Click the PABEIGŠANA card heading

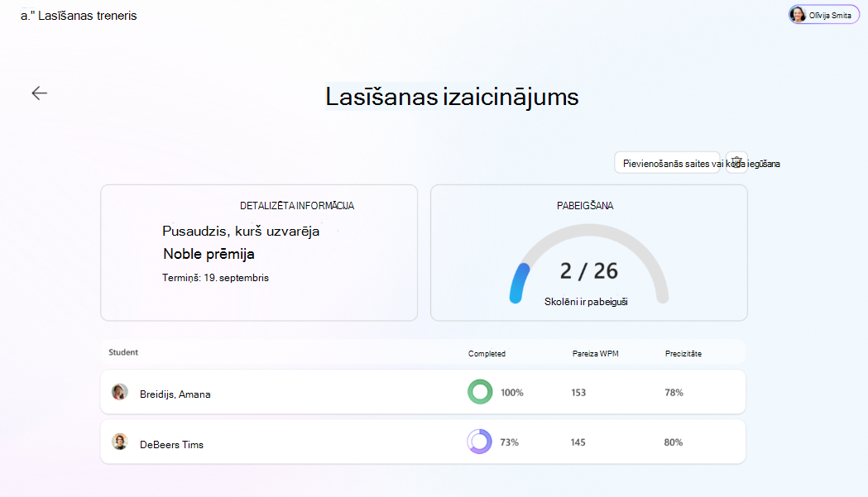click(x=585, y=205)
